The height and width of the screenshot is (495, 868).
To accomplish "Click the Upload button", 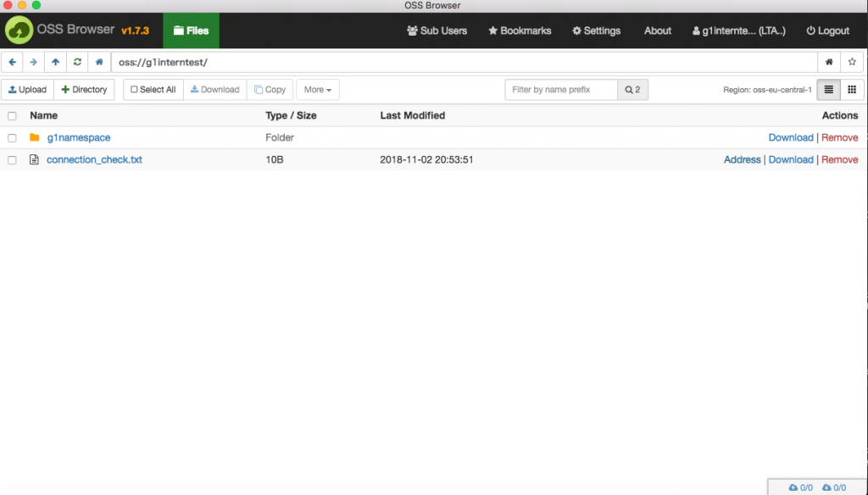I will pyautogui.click(x=28, y=90).
